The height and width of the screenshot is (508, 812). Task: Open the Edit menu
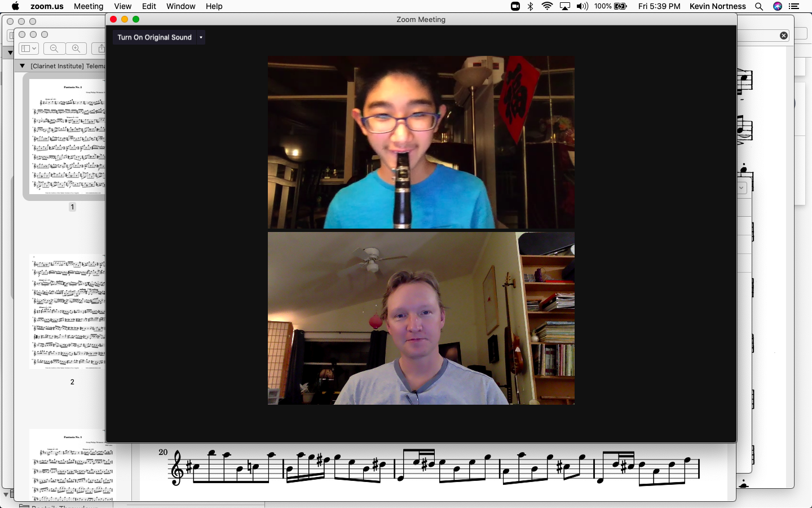tap(149, 6)
